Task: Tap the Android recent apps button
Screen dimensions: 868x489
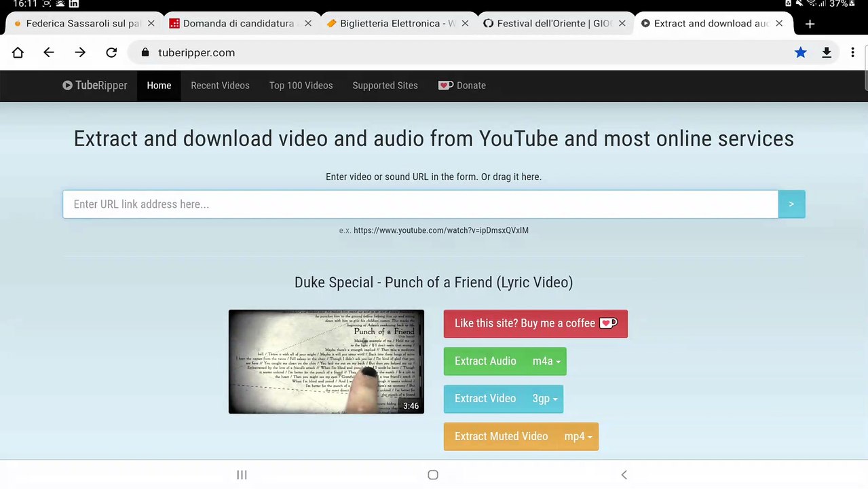Action: (242, 475)
